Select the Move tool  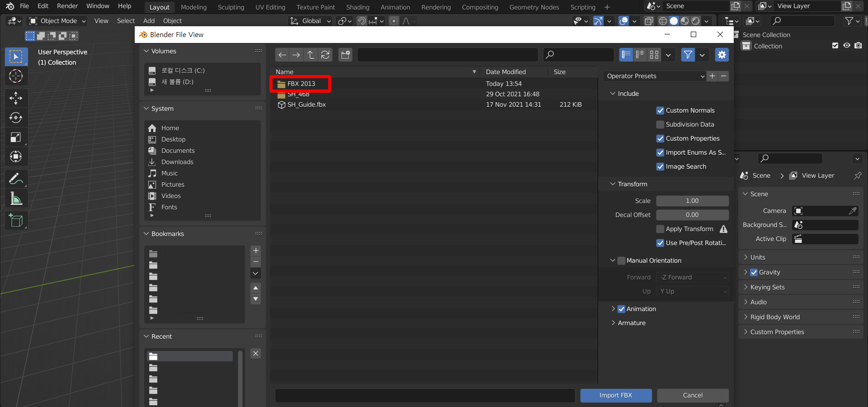pyautogui.click(x=16, y=98)
